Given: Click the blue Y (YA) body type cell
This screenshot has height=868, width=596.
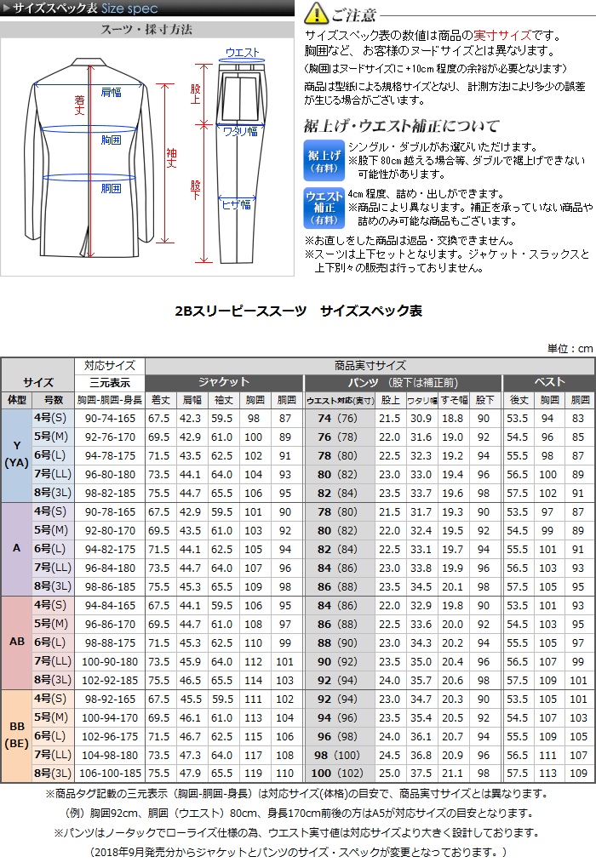Looking at the screenshot, I should [16, 455].
